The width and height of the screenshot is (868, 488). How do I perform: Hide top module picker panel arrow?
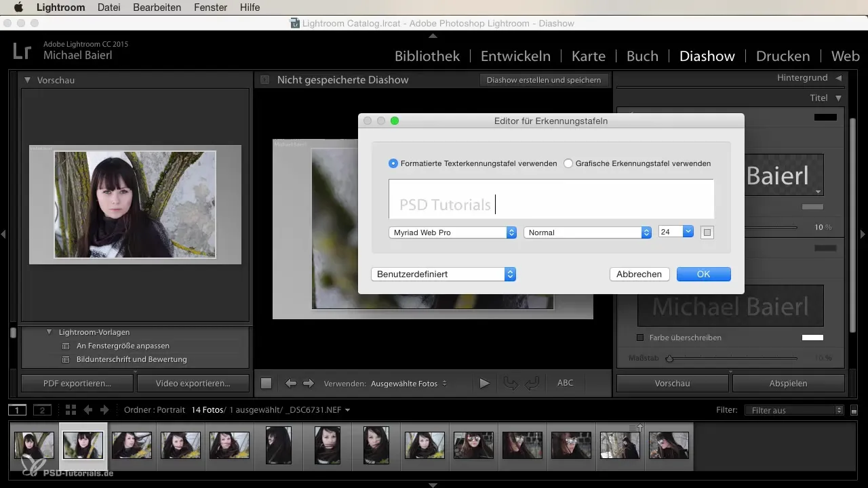click(433, 35)
